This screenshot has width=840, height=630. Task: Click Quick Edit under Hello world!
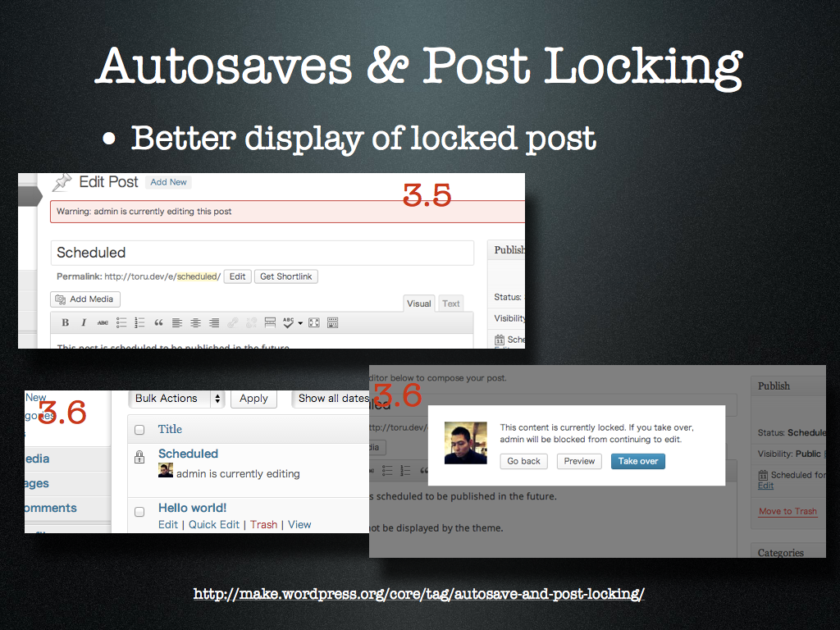pyautogui.click(x=214, y=524)
